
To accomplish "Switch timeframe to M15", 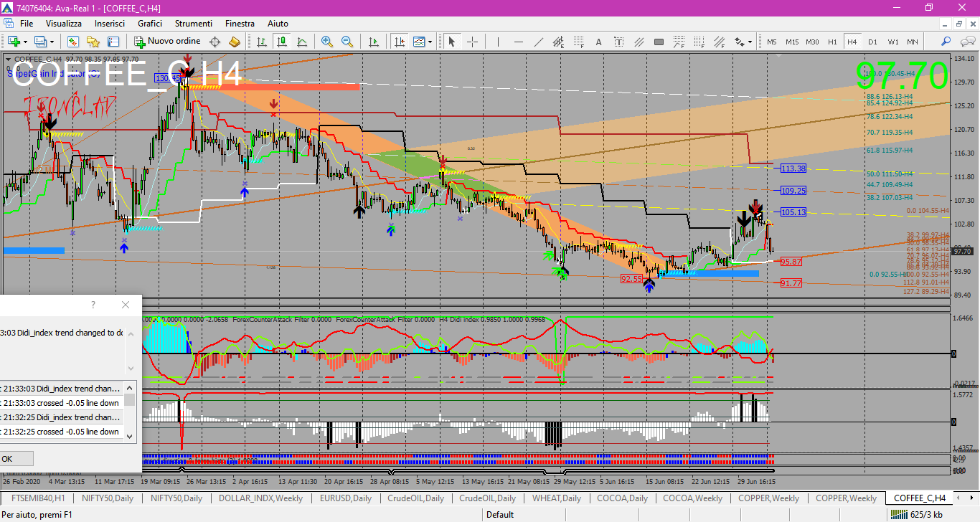I will (x=792, y=42).
